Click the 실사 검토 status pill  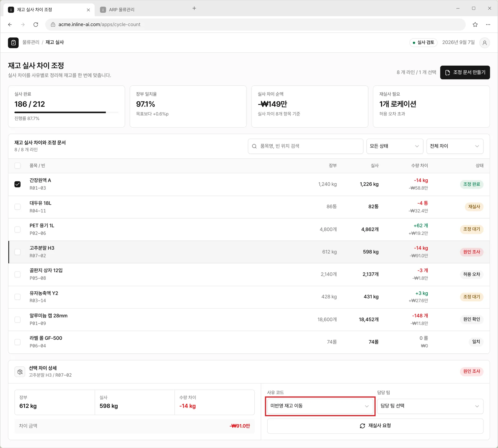pyautogui.click(x=423, y=43)
